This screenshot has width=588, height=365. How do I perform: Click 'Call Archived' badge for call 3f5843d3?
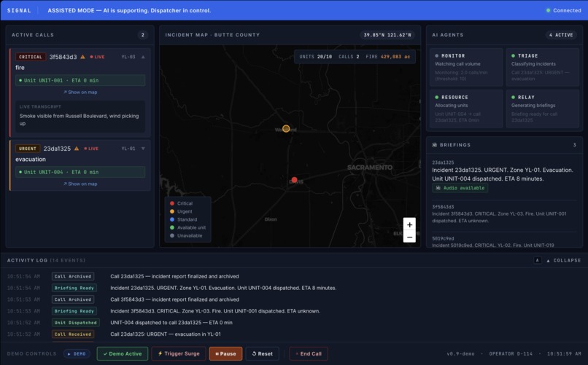73,299
